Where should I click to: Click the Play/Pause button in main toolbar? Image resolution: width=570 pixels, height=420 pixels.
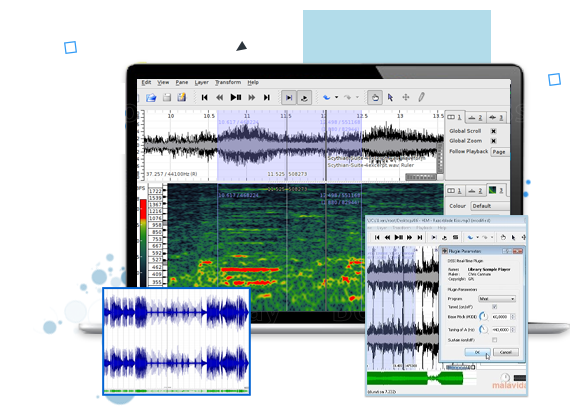[x=236, y=97]
